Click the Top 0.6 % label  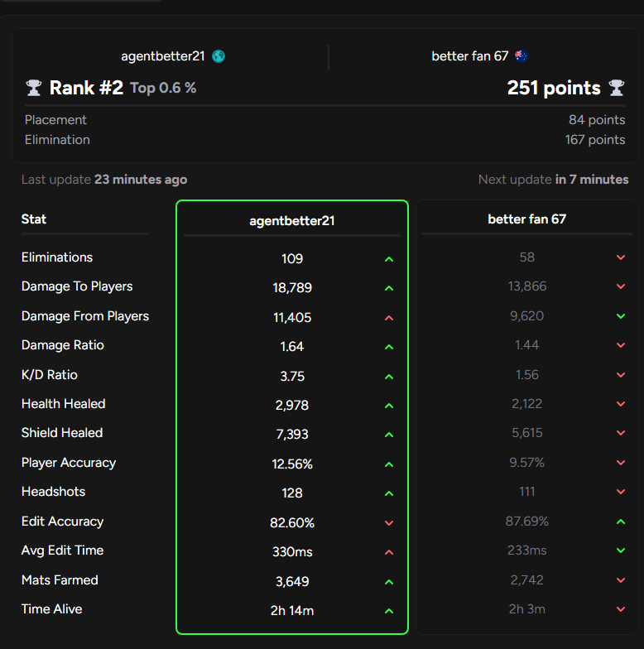pos(163,88)
